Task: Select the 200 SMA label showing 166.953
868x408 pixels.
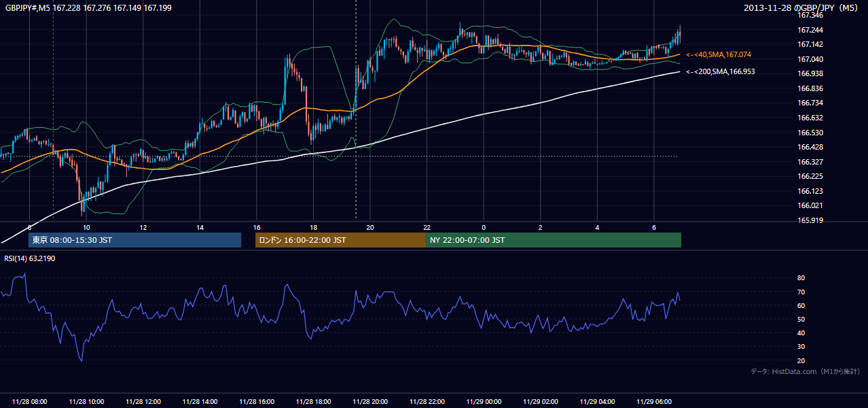Action: point(721,71)
